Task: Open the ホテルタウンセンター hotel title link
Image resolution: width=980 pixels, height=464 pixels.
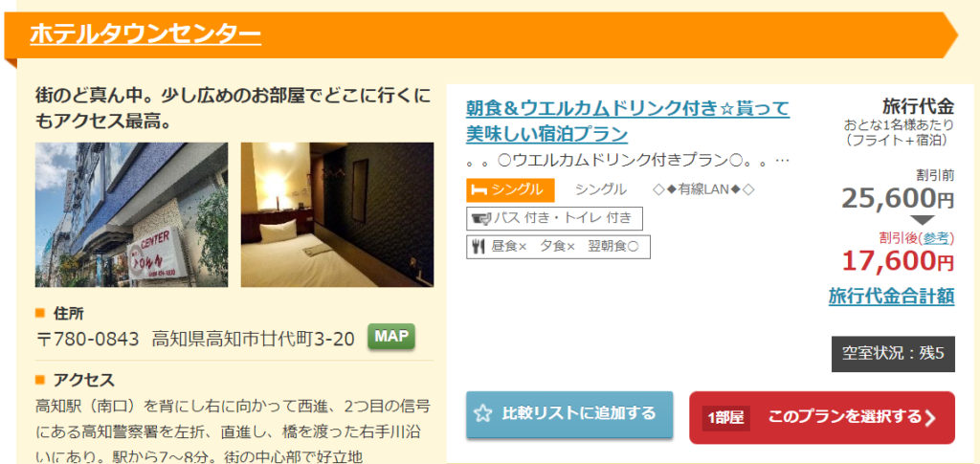Action: point(145,33)
